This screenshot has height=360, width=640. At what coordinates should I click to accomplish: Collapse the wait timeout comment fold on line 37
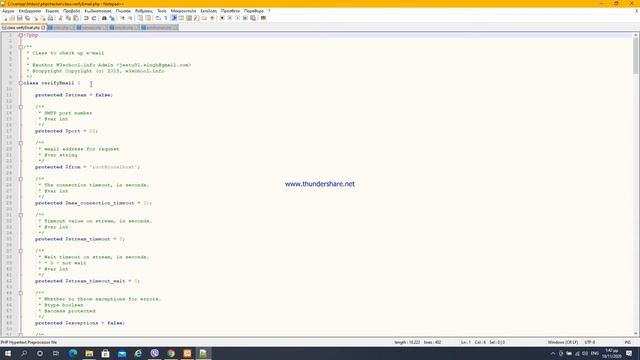click(20, 251)
